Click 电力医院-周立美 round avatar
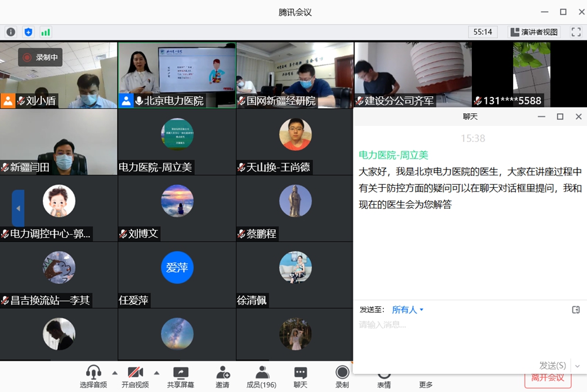587x392 pixels. tap(177, 134)
